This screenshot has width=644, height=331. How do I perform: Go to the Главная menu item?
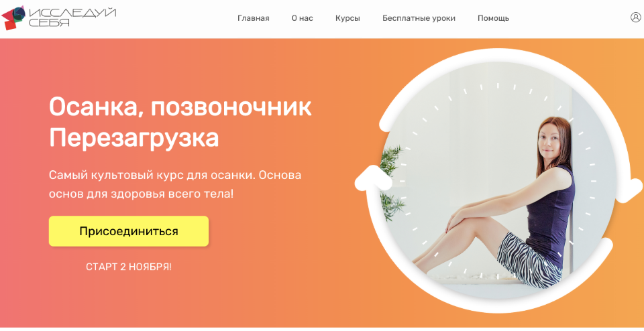(254, 18)
